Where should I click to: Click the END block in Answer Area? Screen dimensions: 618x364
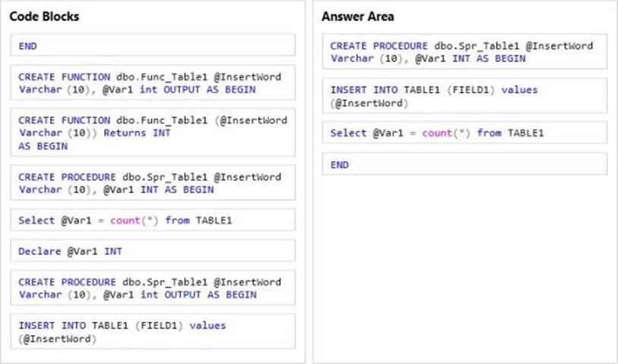tap(464, 164)
